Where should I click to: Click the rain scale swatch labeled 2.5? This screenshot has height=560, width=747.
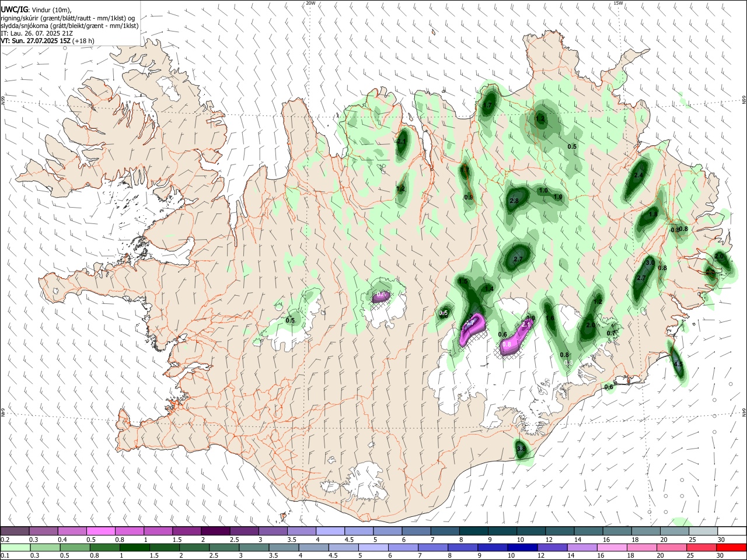coord(223,547)
